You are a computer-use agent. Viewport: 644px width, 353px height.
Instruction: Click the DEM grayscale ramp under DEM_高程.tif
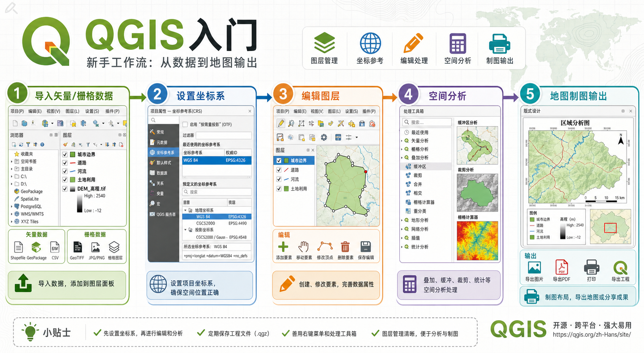(x=80, y=203)
